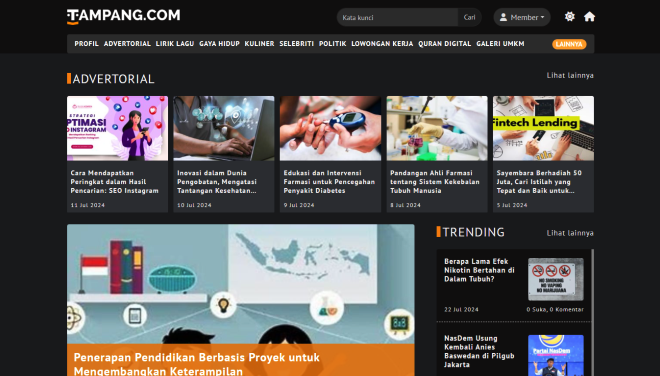Click the date 11 Jul 2024
Viewport: 660px width, 376px height.
[x=88, y=205]
